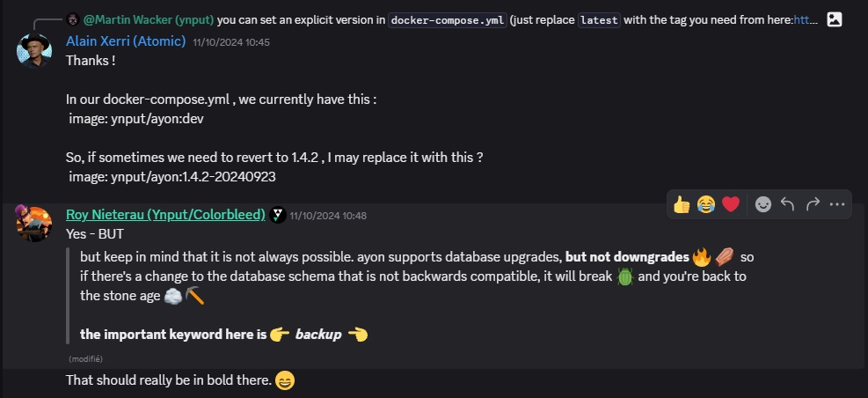Open the Roy Nieterau (Ynput/Colorbleed) username
The image size is (868, 398).
tap(165, 215)
